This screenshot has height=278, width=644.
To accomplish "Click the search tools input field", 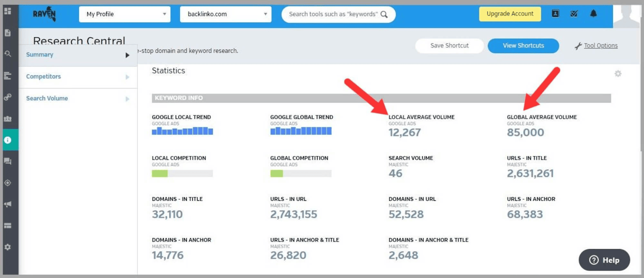I will (x=333, y=14).
